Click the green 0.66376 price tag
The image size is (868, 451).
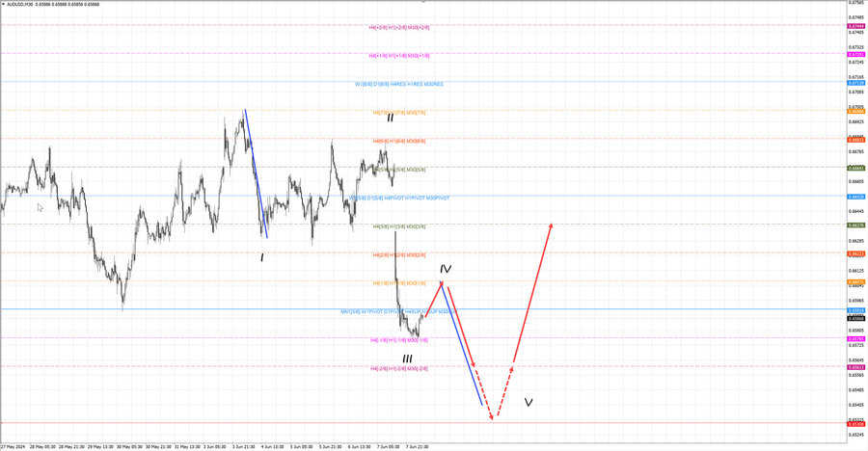(x=856, y=225)
